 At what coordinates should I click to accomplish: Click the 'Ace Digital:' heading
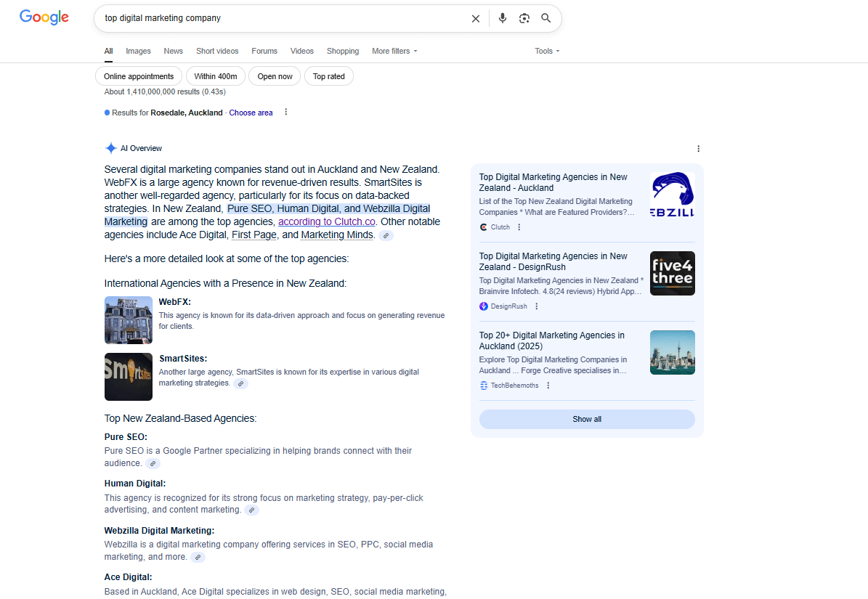click(x=128, y=577)
